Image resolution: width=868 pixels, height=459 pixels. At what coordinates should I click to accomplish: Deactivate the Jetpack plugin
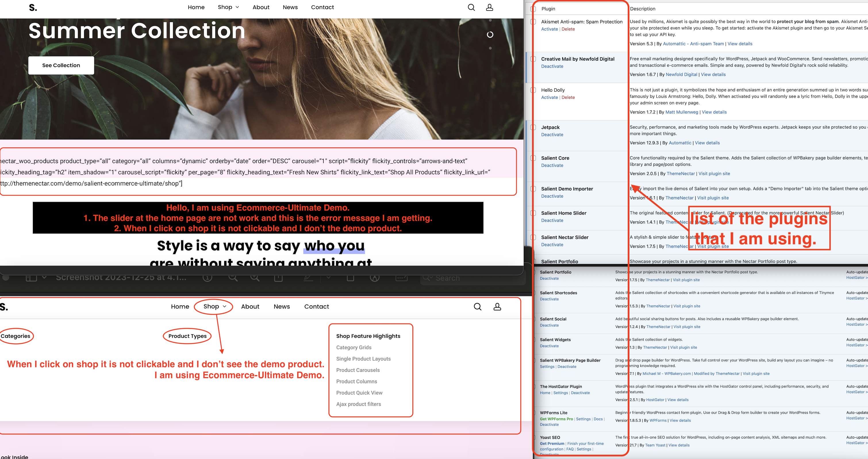552,135
